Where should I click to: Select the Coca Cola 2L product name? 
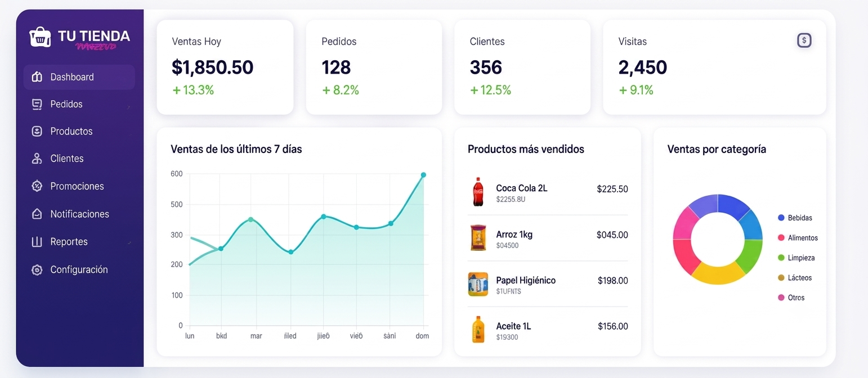[x=521, y=188]
